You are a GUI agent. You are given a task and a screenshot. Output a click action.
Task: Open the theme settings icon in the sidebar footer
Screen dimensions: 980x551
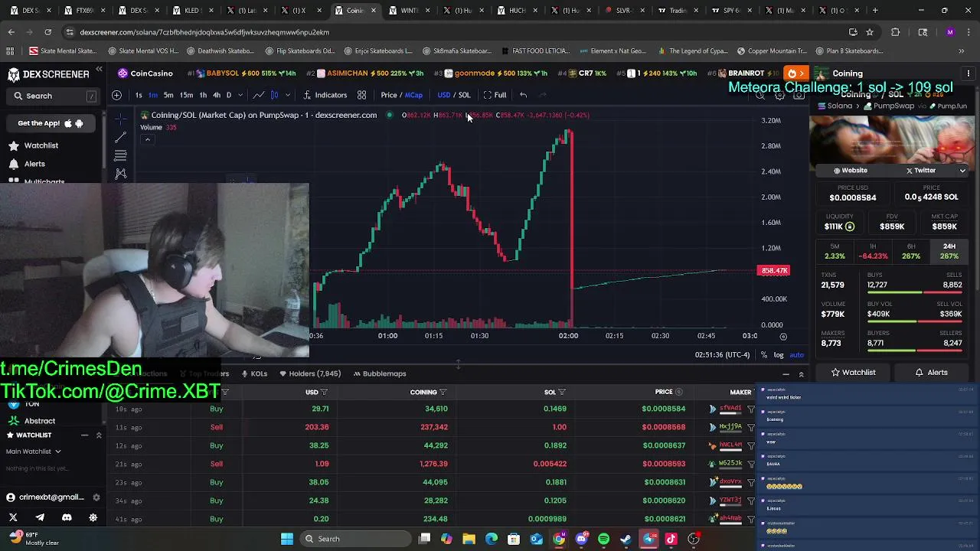point(93,517)
